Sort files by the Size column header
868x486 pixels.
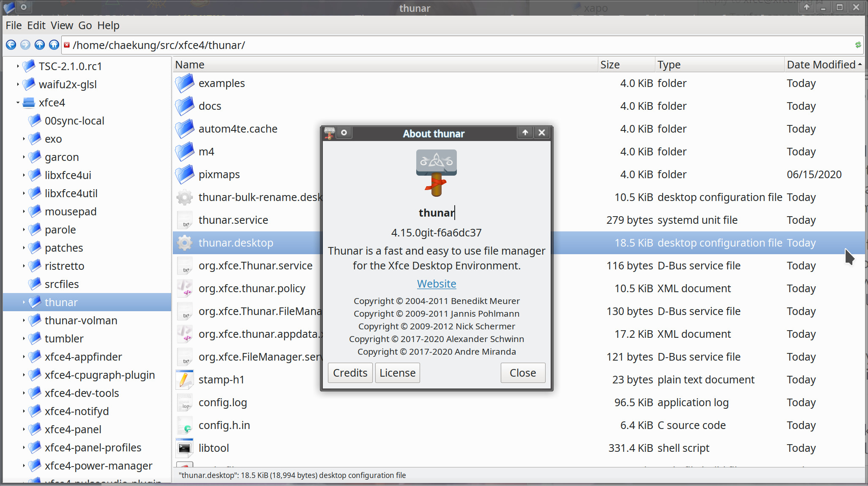(x=627, y=65)
